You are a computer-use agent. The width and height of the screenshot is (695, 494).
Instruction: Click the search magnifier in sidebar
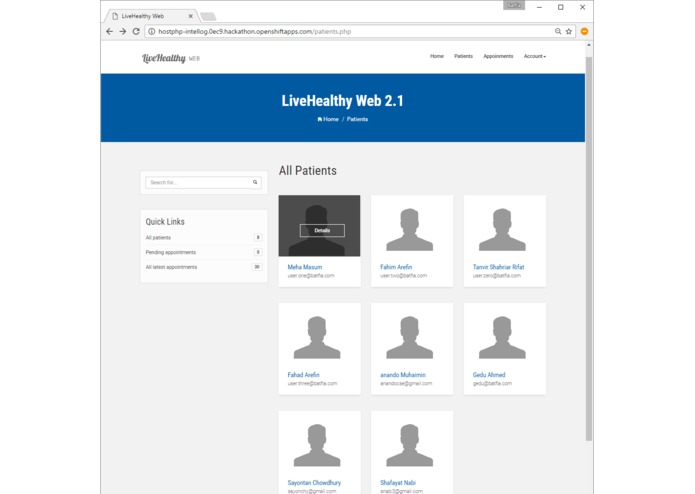[x=255, y=182]
